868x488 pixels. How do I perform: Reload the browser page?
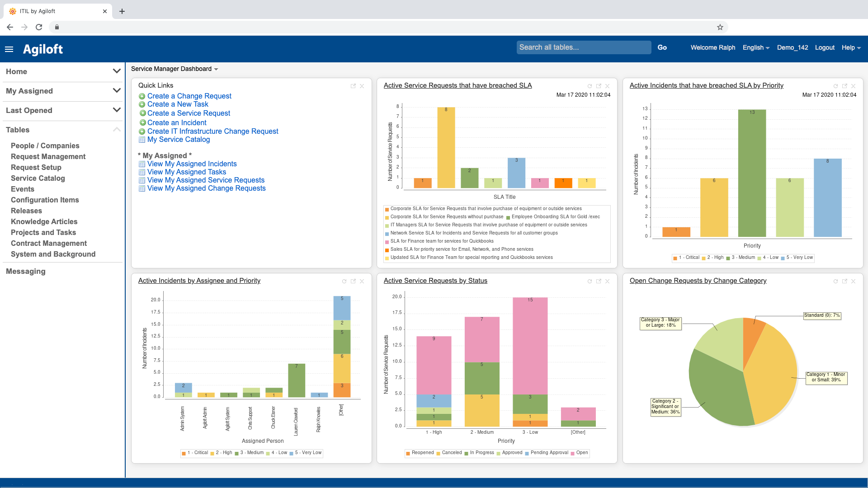click(x=39, y=27)
